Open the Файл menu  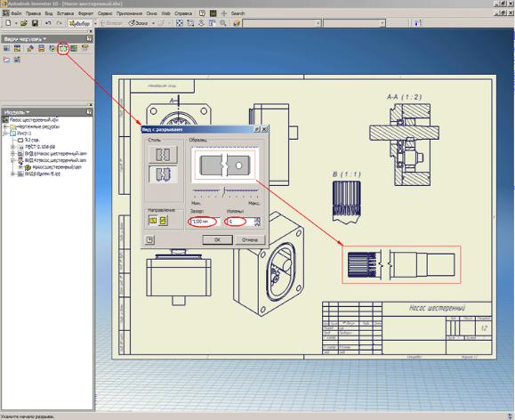point(16,13)
